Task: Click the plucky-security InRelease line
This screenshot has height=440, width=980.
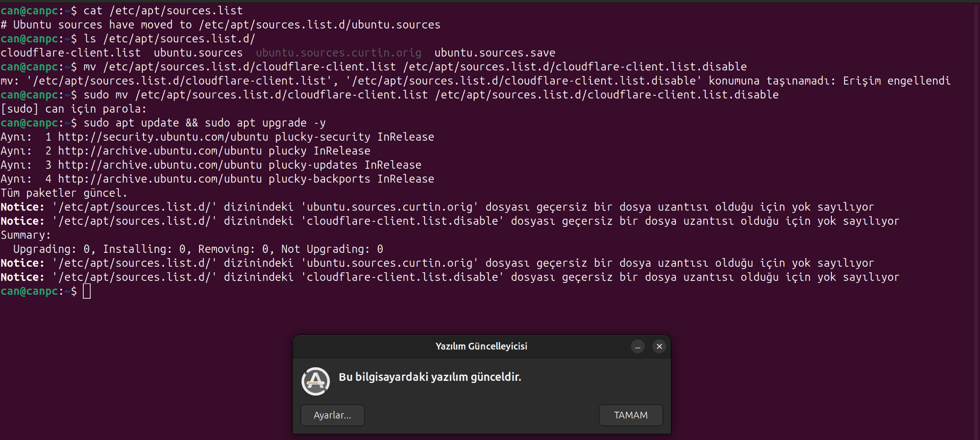Action: coord(217,137)
